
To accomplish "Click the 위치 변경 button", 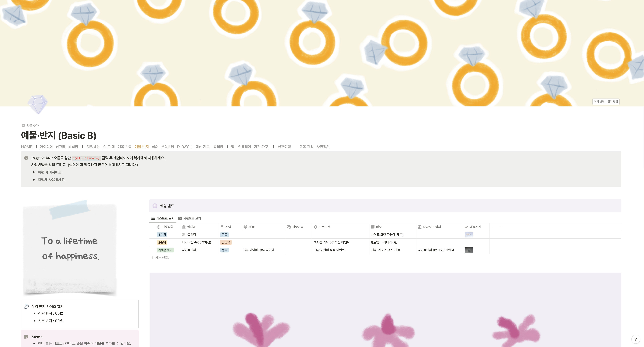I will 613,102.
